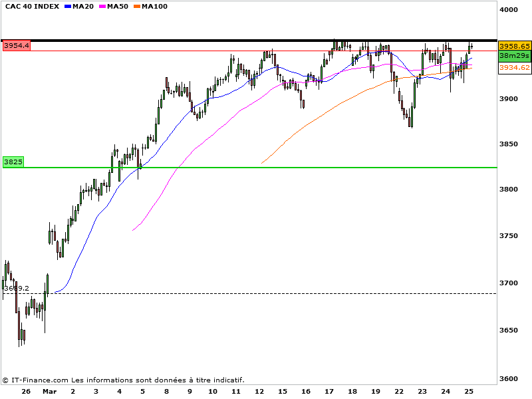Click the 3689.2 dashed level label
The image size is (532, 399).
click(17, 289)
